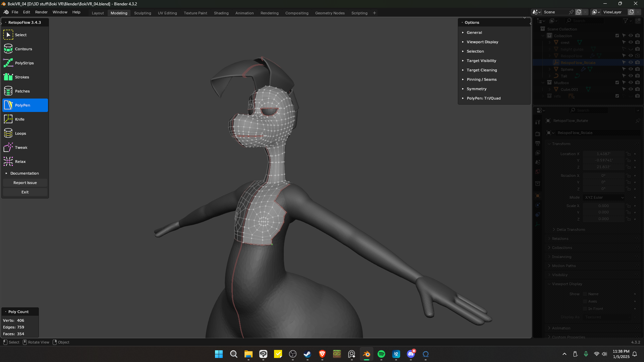This screenshot has width=644, height=362.
Task: Open the Tool properties tab icon
Action: point(538,122)
